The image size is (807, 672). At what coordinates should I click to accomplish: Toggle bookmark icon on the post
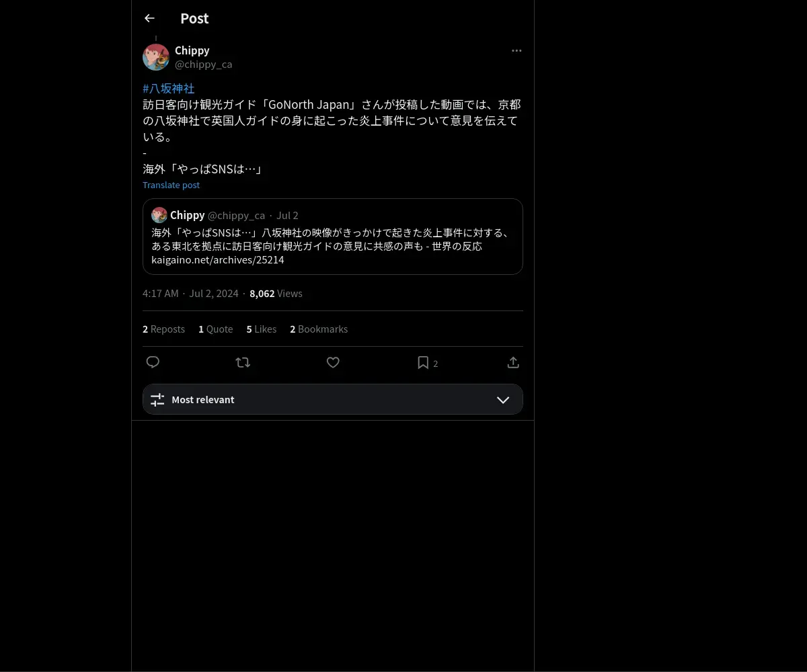(423, 362)
